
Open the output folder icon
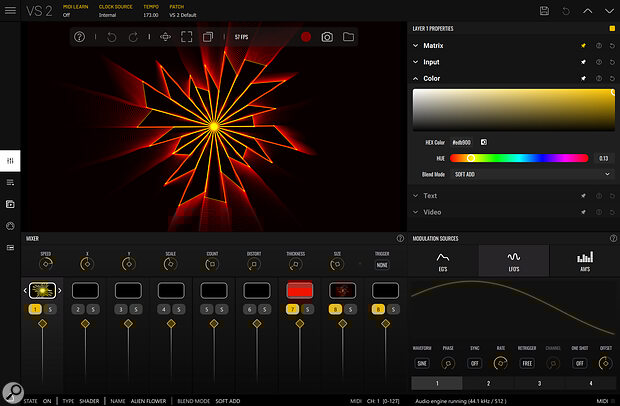coord(348,37)
